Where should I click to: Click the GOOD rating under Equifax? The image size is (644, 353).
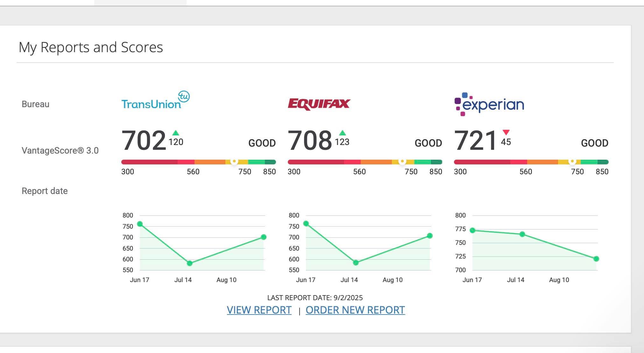428,143
